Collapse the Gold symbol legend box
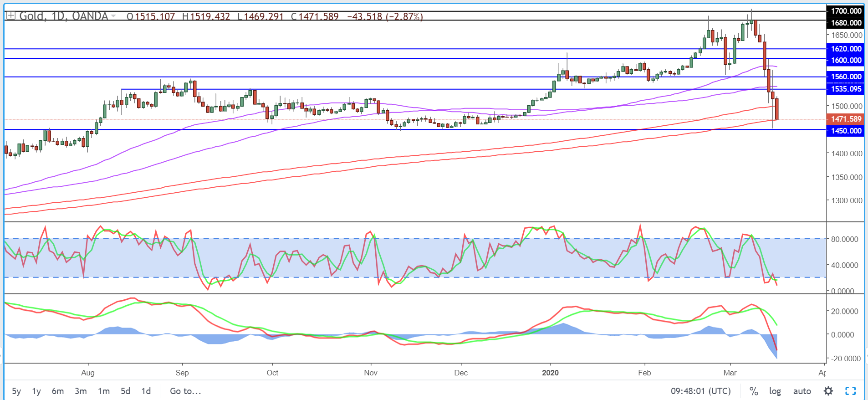The image size is (868, 400). click(x=11, y=16)
